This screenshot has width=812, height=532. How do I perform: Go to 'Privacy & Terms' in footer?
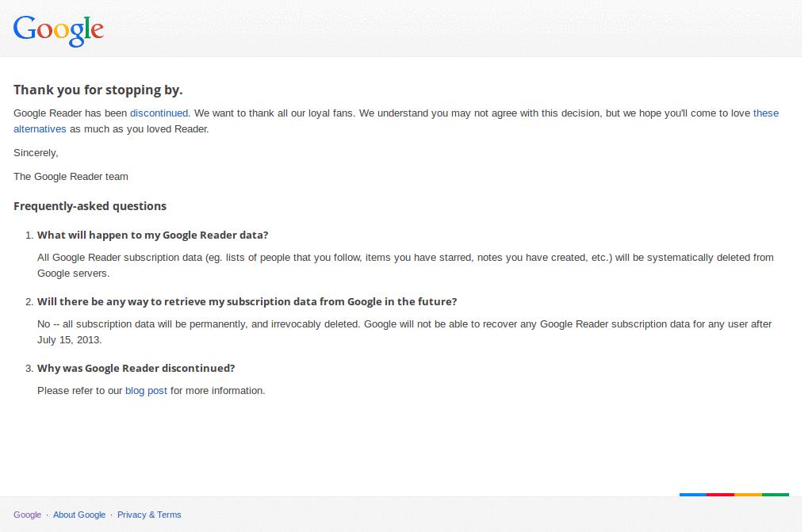pyautogui.click(x=149, y=515)
